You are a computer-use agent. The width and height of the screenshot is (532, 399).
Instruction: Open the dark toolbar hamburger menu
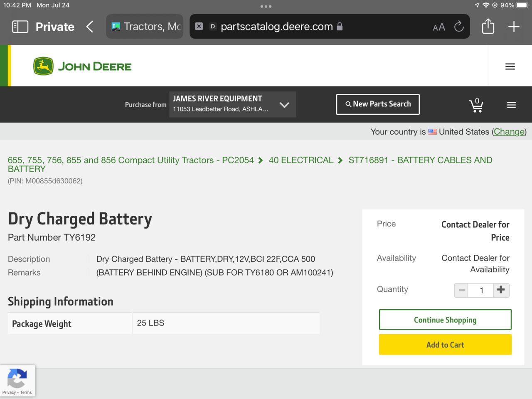(512, 105)
